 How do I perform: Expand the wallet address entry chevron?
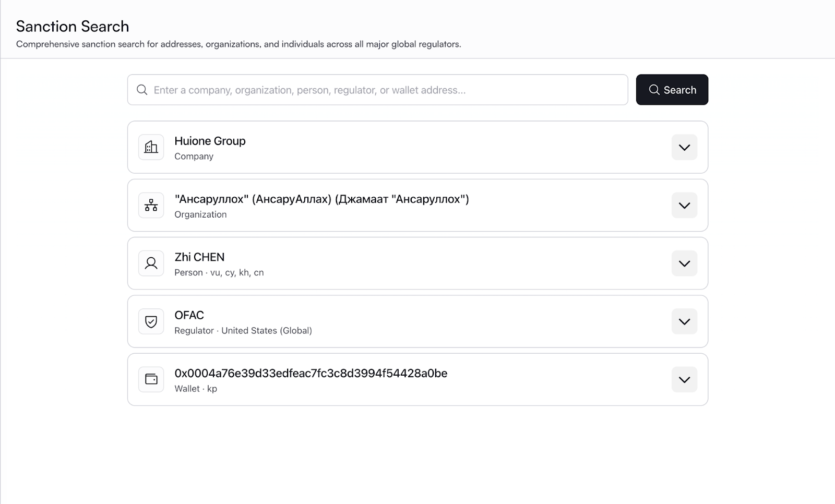coord(684,379)
